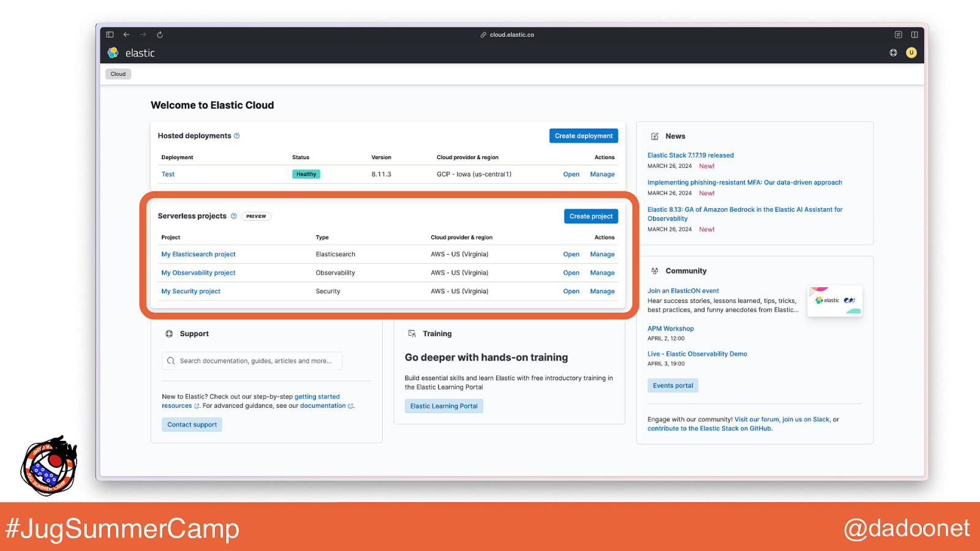Open Elastic 8.13 Amazon Bedrock news article
This screenshot has width=980, height=551.
click(745, 214)
